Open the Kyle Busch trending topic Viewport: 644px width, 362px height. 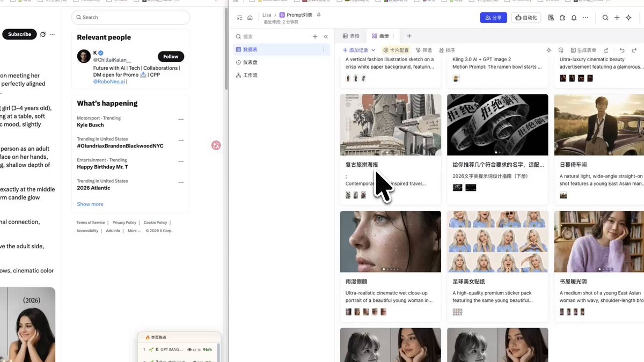[90, 125]
